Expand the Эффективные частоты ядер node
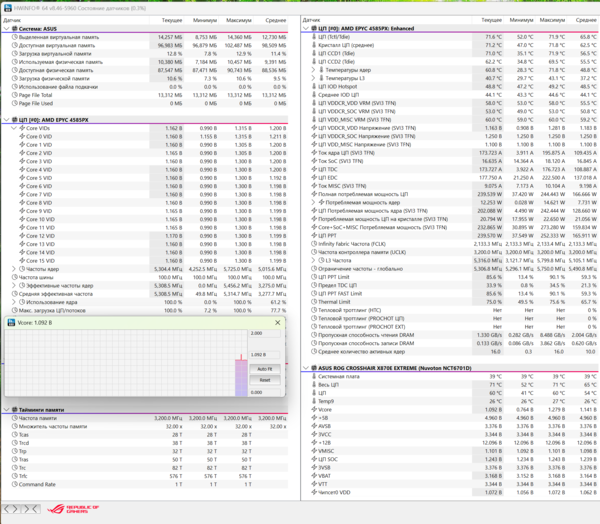Image resolution: width=600 pixels, height=524 pixels. [14, 286]
